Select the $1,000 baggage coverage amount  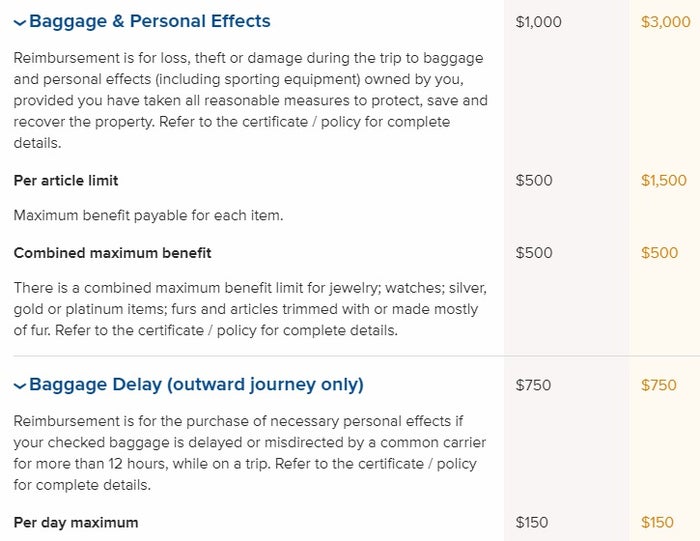(538, 22)
